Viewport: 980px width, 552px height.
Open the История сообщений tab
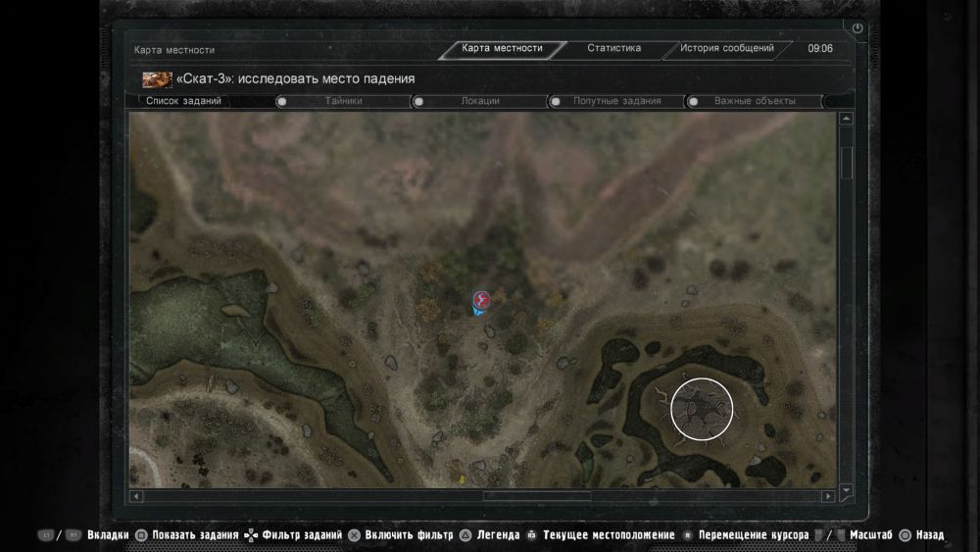click(x=726, y=49)
